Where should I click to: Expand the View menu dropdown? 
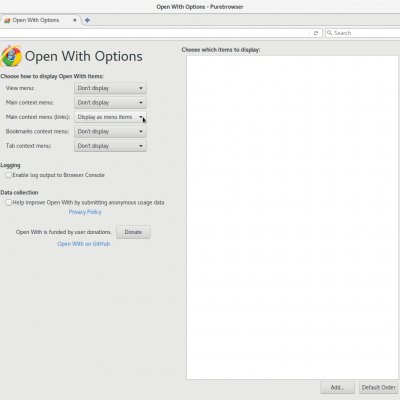tap(110, 88)
